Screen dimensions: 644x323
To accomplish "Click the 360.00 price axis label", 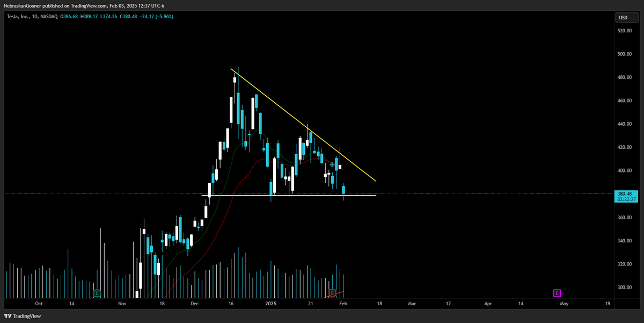I will pos(624,218).
